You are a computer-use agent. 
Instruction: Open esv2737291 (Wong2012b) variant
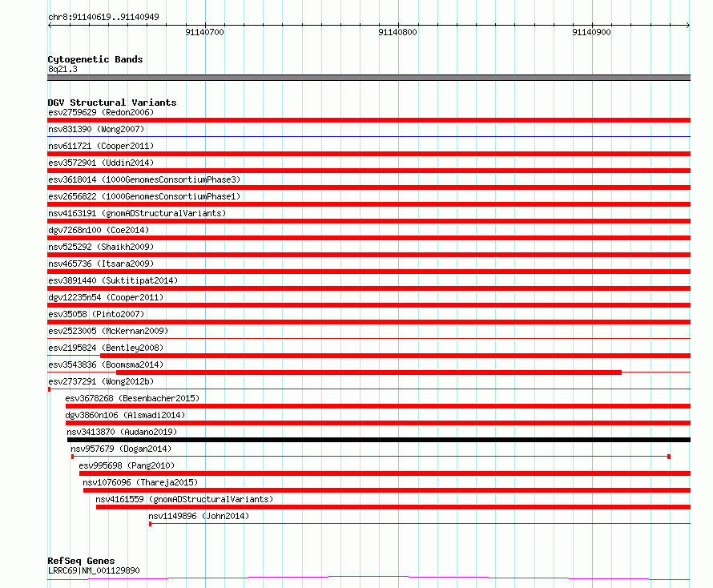click(x=101, y=381)
